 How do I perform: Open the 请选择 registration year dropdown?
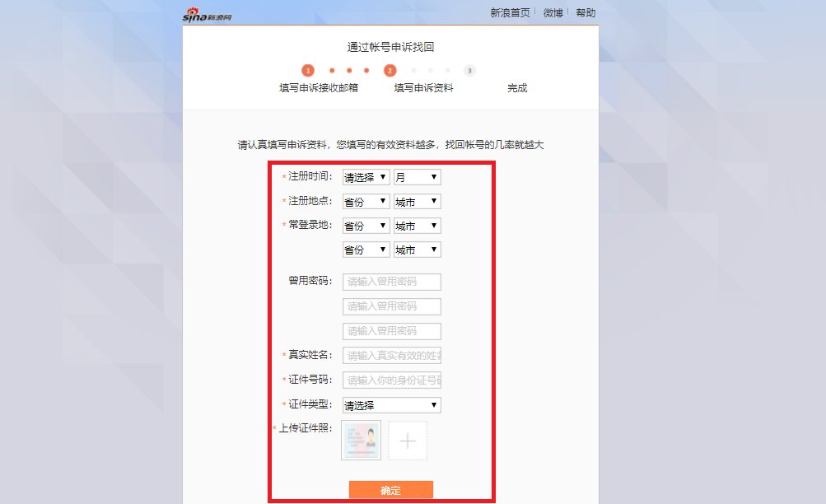pos(365,176)
